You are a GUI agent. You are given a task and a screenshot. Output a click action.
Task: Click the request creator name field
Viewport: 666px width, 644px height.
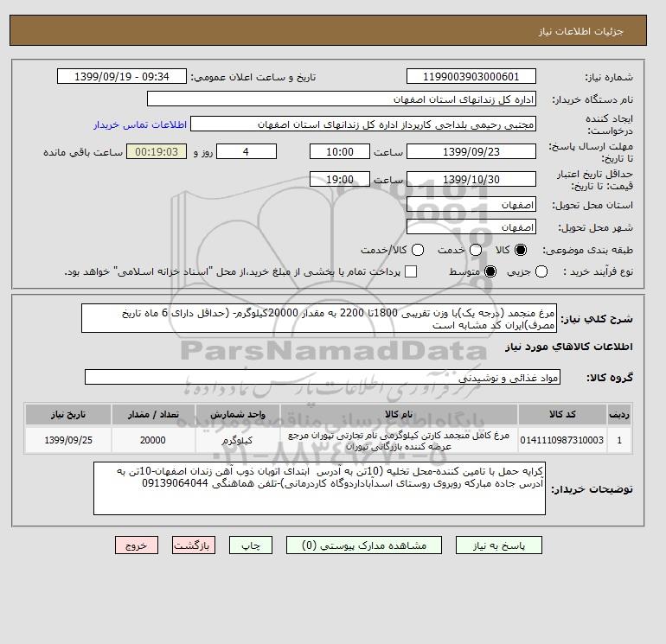click(x=363, y=124)
